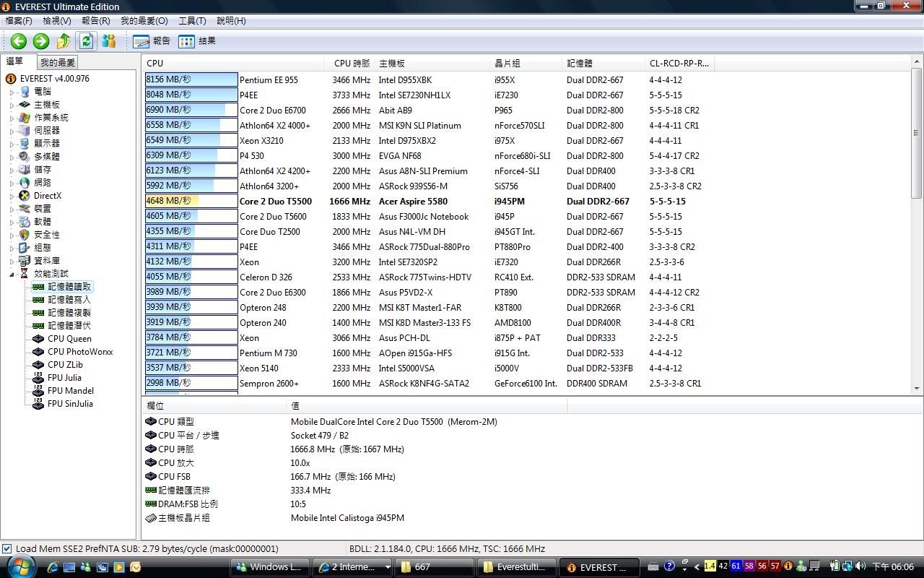
Task: Click the Up level arrow toolbar icon
Action: (x=64, y=41)
